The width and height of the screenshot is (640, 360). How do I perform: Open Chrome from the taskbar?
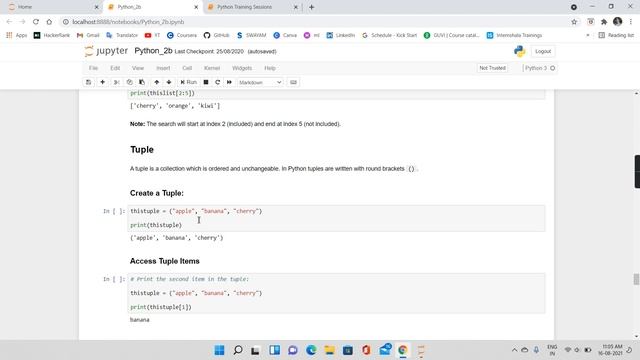point(403,350)
